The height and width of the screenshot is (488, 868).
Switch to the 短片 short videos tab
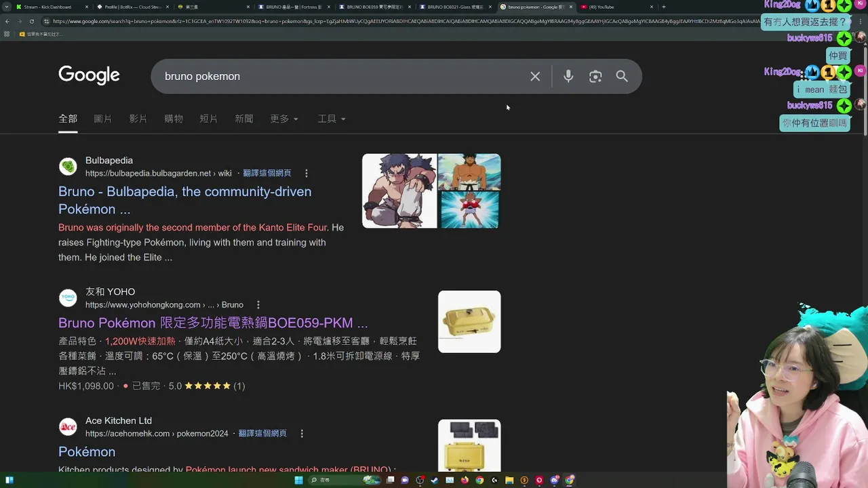click(x=209, y=119)
